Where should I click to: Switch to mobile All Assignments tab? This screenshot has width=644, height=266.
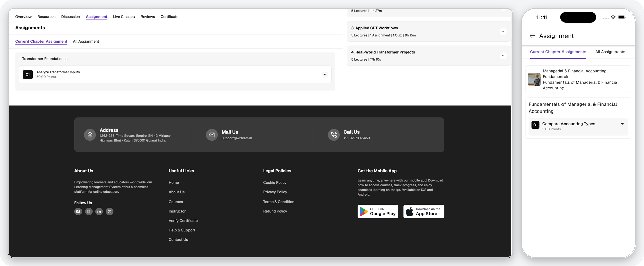(610, 52)
